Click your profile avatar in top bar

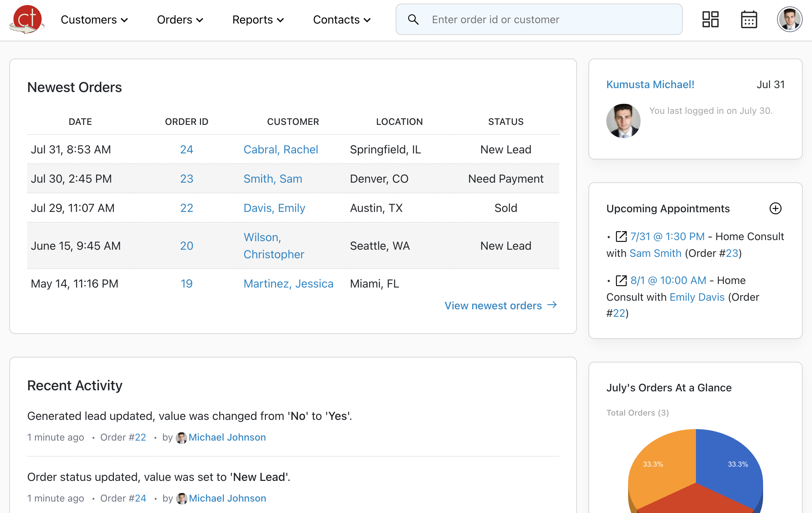(x=790, y=19)
